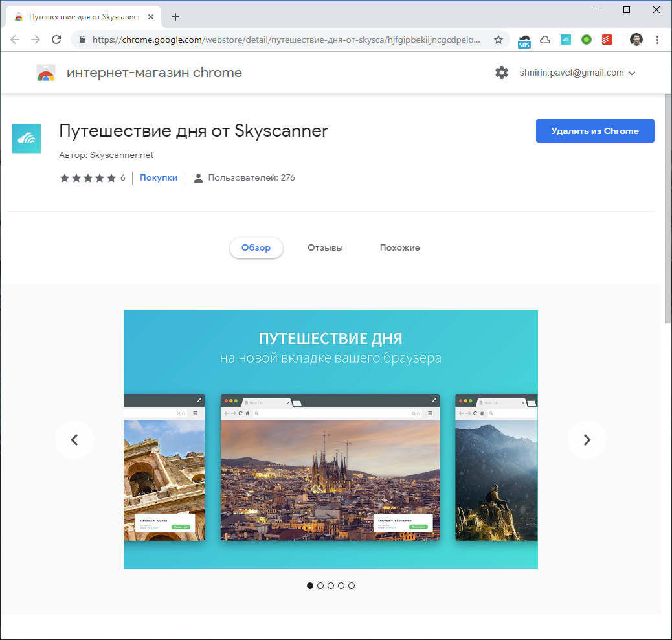
Task: Reload the current page
Action: click(56, 40)
